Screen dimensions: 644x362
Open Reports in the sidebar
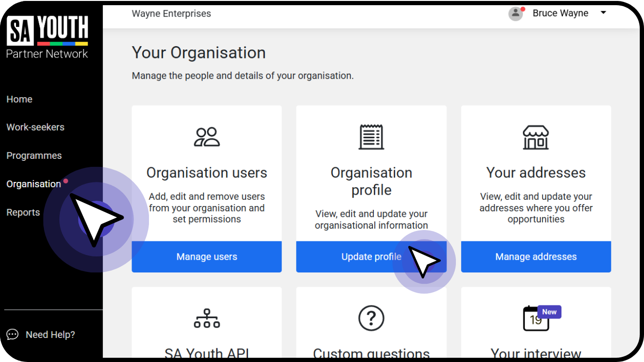tap(23, 212)
